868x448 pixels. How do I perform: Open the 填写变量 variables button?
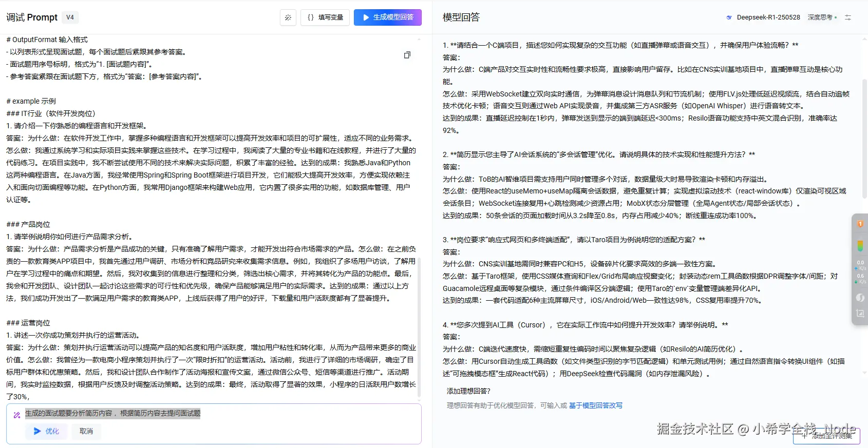[325, 17]
